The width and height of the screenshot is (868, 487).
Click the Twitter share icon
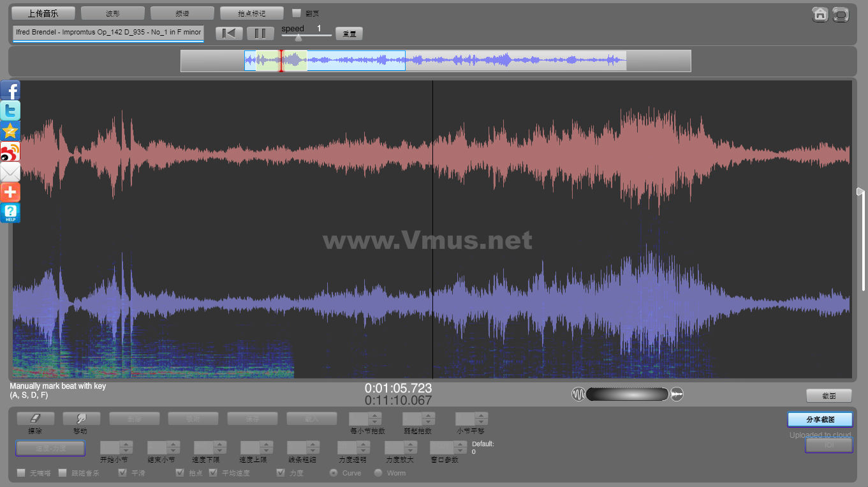click(x=10, y=111)
